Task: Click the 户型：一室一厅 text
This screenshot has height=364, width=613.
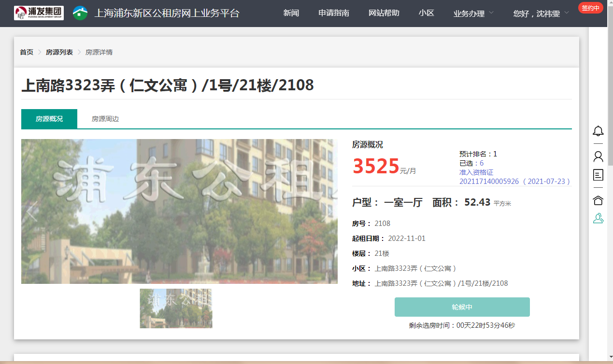Action: pos(387,203)
